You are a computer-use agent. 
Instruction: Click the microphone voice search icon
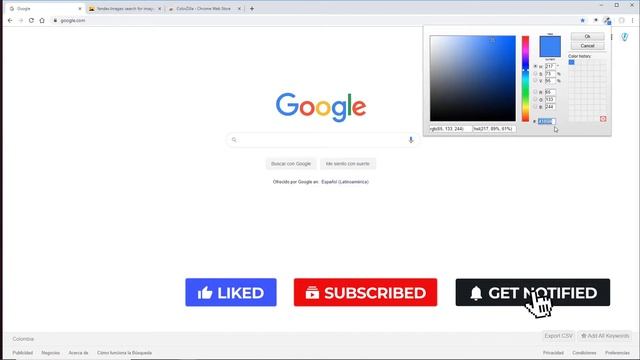[x=411, y=140]
